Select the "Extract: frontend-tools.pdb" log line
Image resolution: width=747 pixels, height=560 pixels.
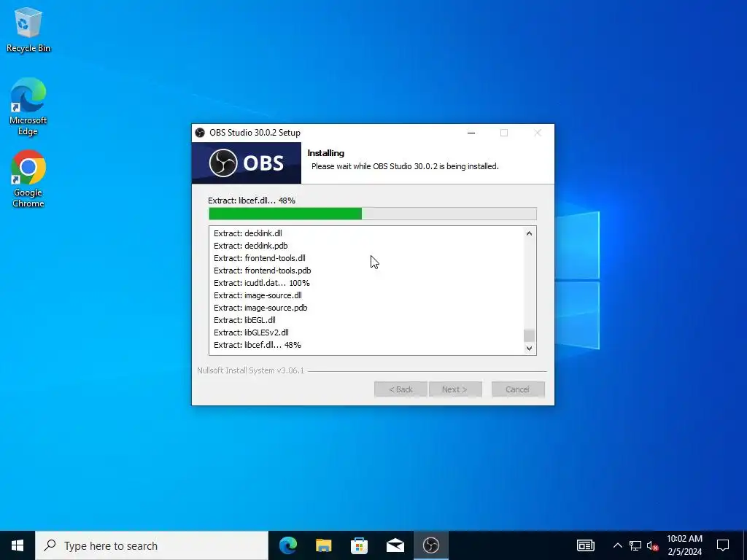(x=263, y=271)
